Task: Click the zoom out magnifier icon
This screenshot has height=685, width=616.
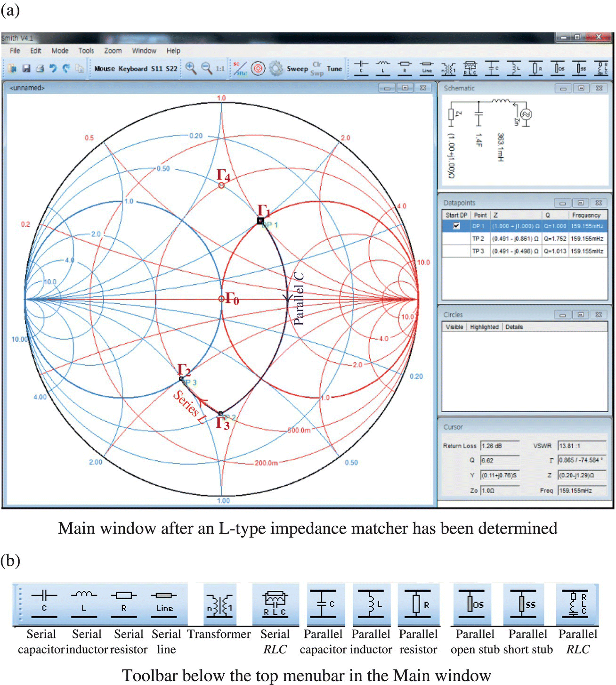Action: (206, 68)
